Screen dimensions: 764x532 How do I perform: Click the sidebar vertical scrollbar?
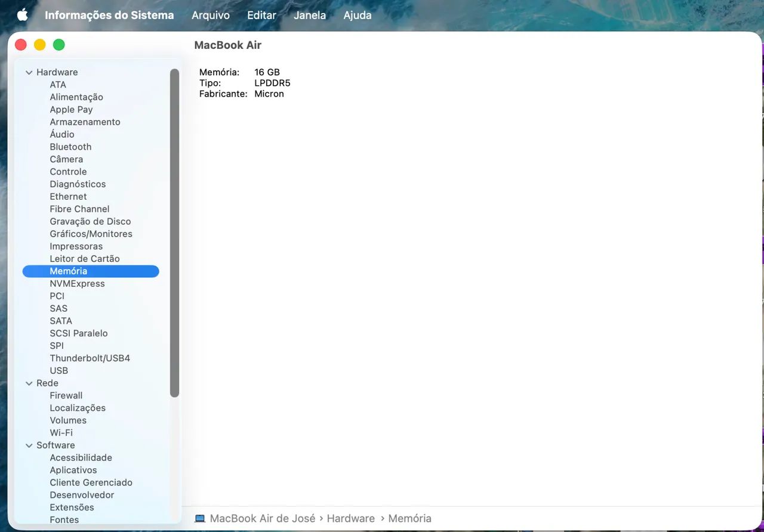click(174, 233)
